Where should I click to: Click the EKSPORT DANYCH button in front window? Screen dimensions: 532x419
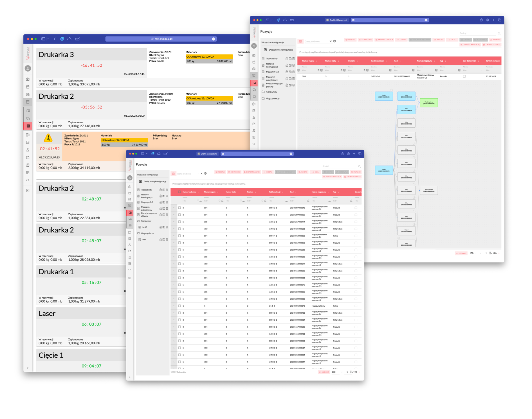[252, 172]
